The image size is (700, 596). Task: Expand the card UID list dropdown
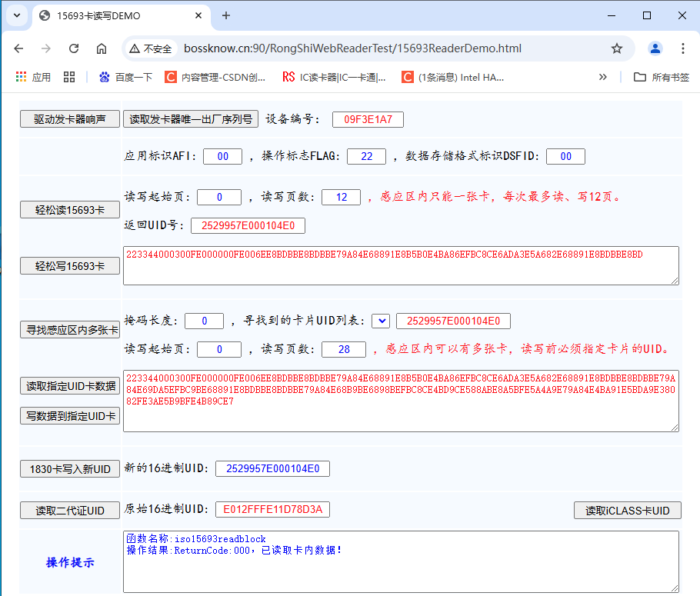pos(381,321)
